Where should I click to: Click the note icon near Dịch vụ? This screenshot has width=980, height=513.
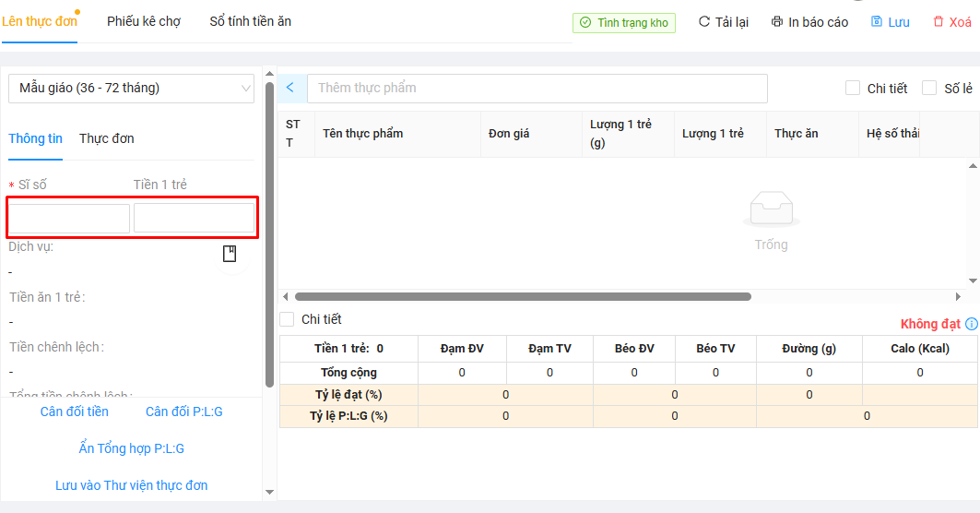coord(230,254)
